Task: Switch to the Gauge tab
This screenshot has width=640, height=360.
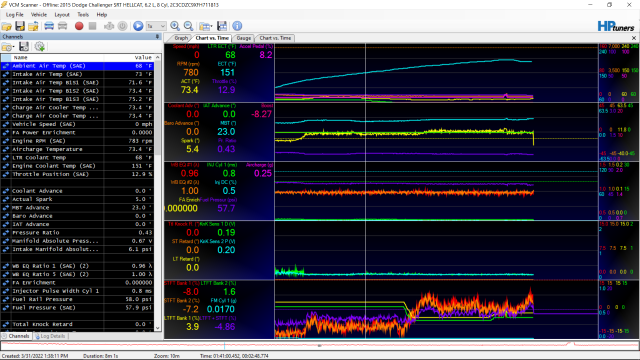Action: 244,38
